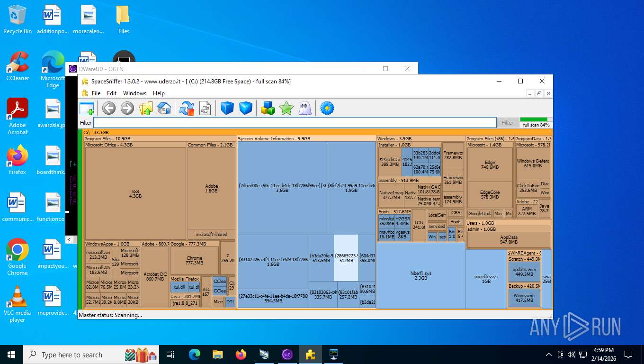This screenshot has width=644, height=364.
Task: Open the CCleaner desktop shortcut
Action: point(18,66)
